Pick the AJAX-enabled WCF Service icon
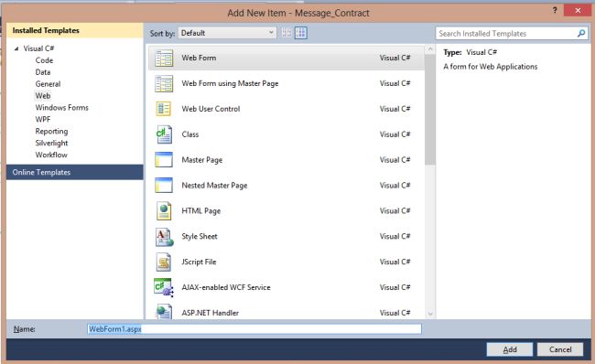 click(164, 287)
